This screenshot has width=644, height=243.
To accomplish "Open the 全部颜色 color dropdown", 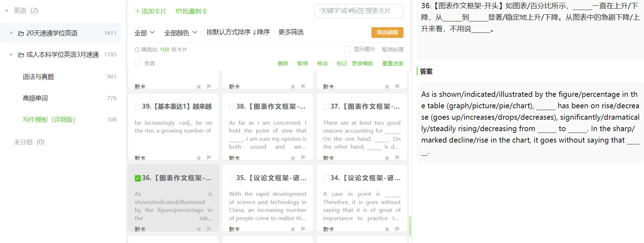I will 181,33.
